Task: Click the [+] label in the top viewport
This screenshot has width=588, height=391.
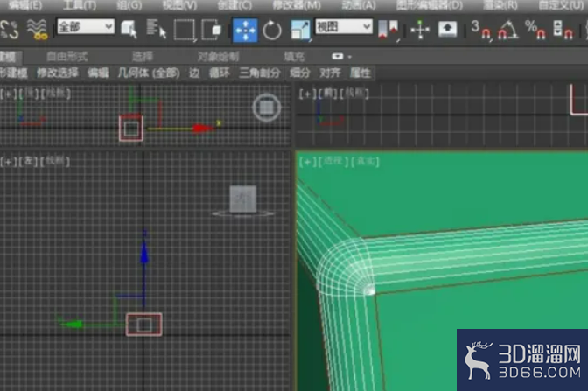Action: 9,94
